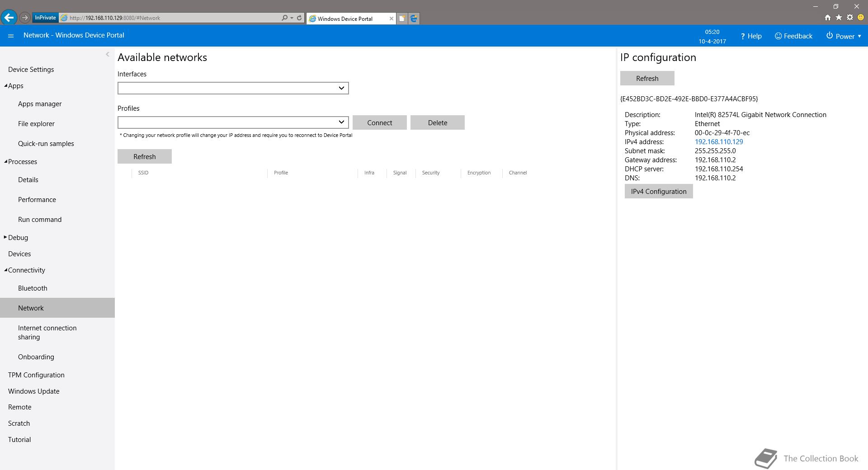Open Run command page

(40, 220)
